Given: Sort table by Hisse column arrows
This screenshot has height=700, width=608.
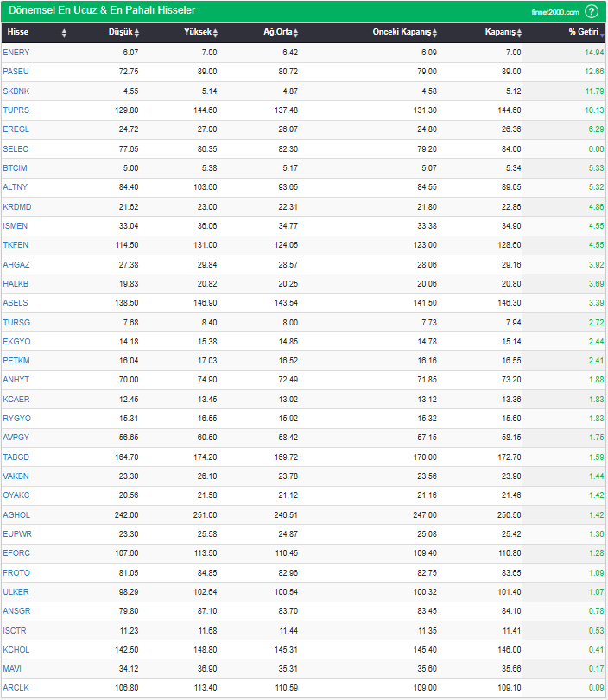Looking at the screenshot, I should [x=64, y=33].
